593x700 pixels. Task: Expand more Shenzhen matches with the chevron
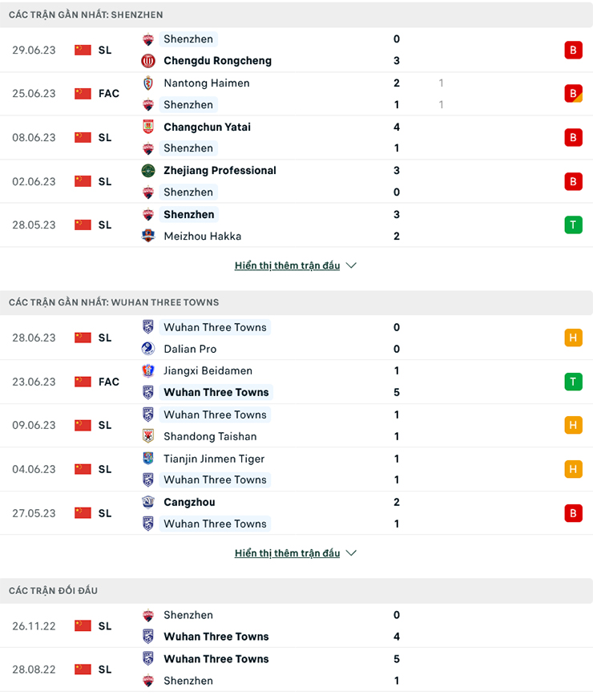coord(351,265)
